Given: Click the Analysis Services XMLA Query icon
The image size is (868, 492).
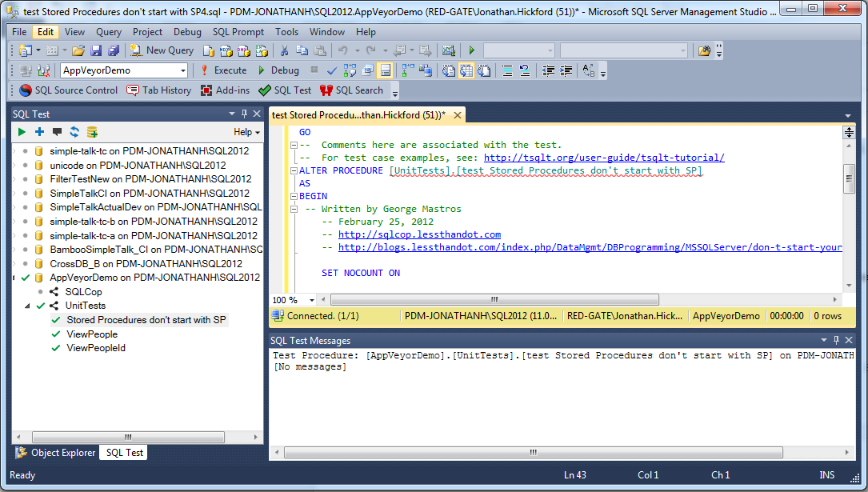Looking at the screenshot, I should pos(262,51).
